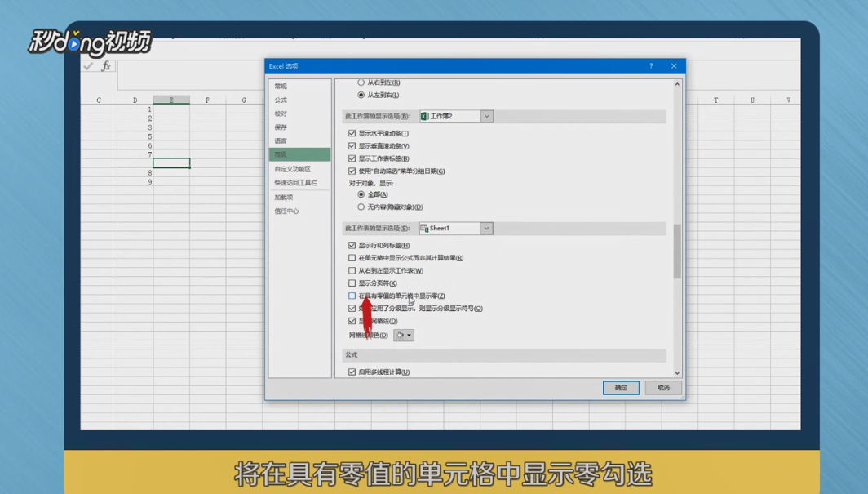Click the cell containing 8 in column D
868x494 pixels.
(x=135, y=173)
